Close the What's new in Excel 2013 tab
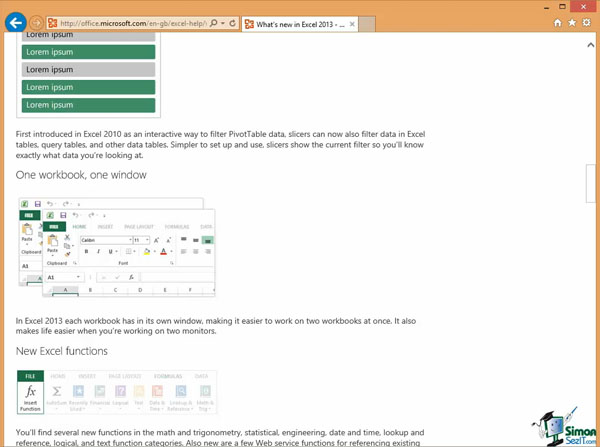This screenshot has width=600, height=447. point(352,24)
